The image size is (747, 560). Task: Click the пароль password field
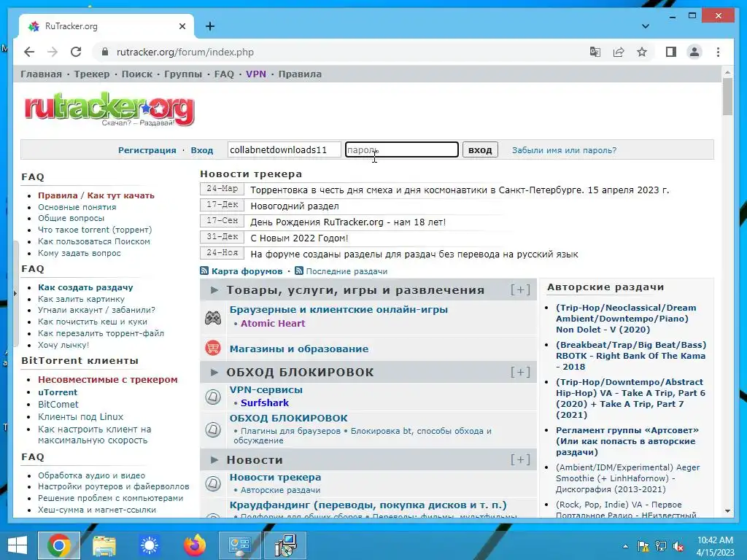(402, 149)
